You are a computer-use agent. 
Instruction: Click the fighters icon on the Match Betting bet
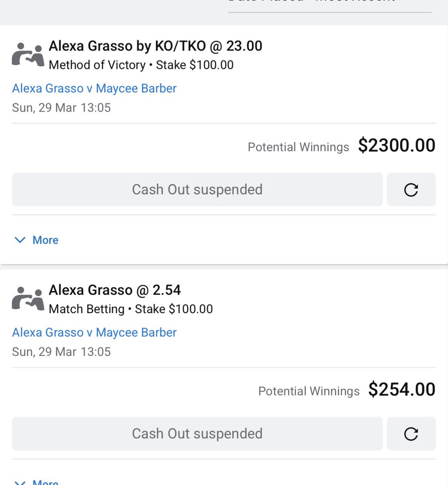[27, 299]
